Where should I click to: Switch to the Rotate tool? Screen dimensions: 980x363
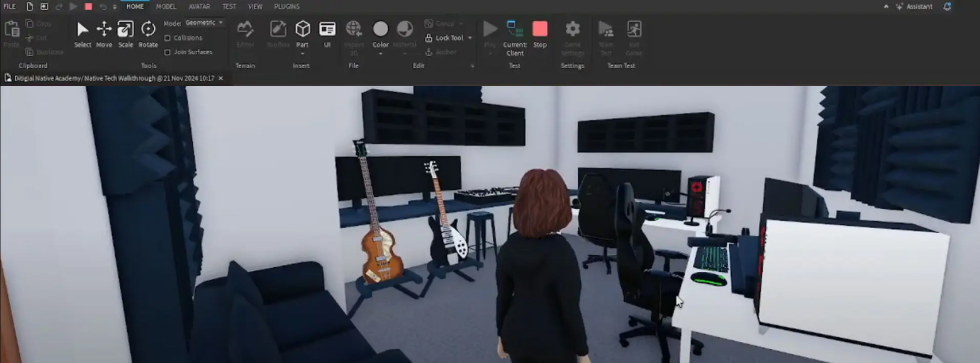(x=148, y=34)
